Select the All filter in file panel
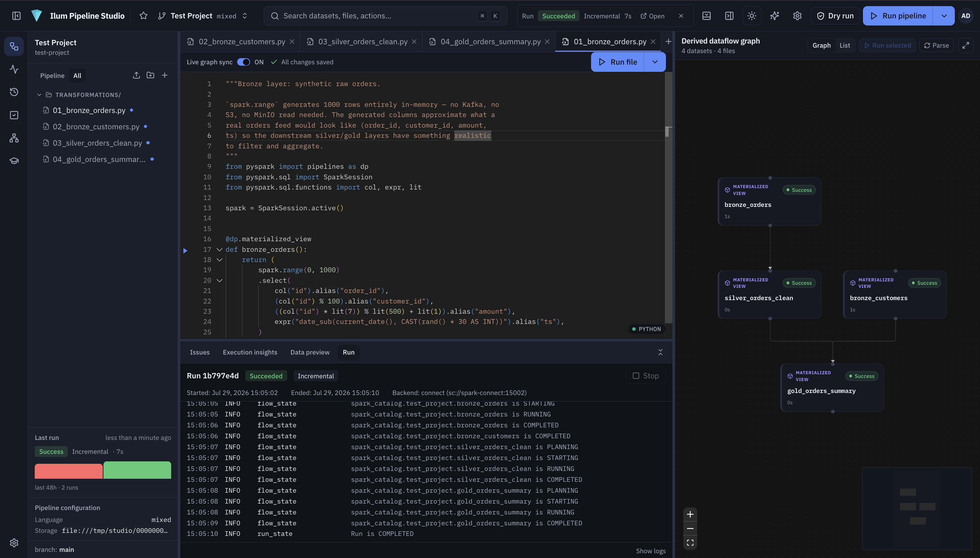This screenshot has height=558, width=980. 77,76
